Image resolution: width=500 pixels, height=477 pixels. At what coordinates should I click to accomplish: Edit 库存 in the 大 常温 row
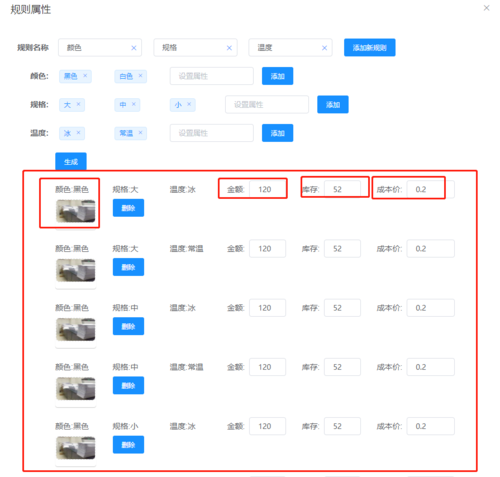[342, 249]
